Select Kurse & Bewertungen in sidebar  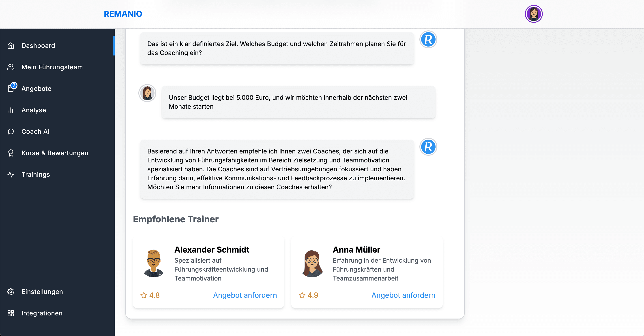click(55, 153)
